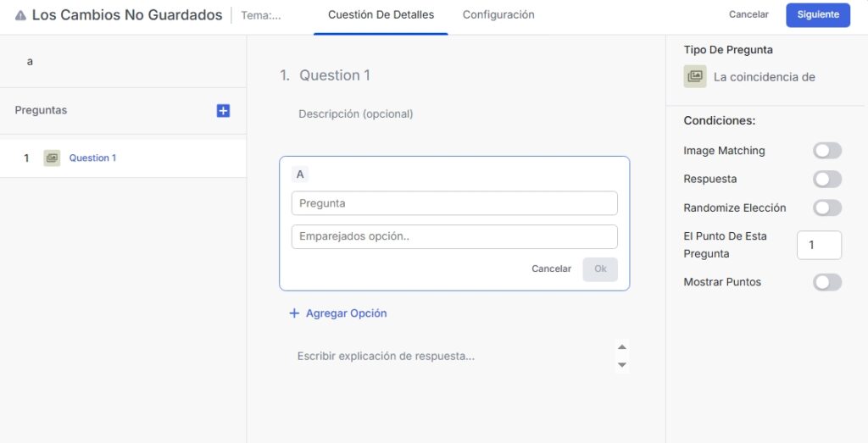
Task: Switch to the Cuestión De Detalles tab
Action: tap(381, 15)
